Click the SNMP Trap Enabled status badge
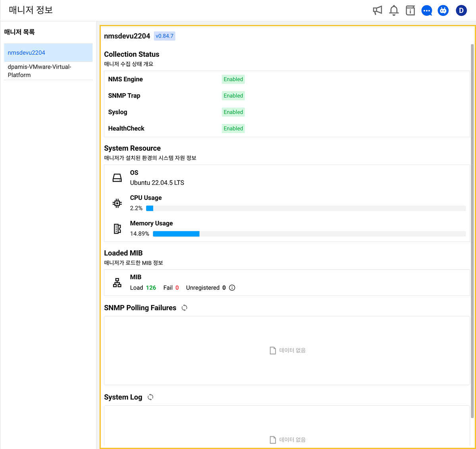 click(x=233, y=96)
